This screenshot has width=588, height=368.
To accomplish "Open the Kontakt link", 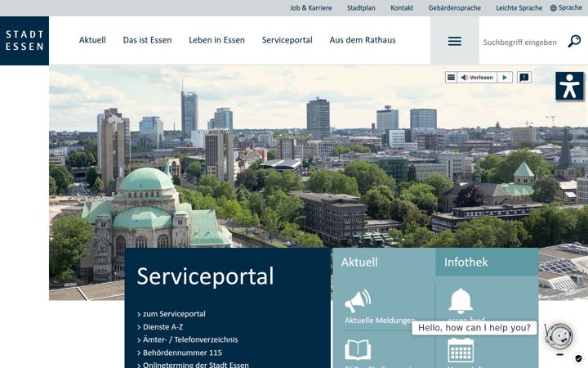I will point(402,8).
